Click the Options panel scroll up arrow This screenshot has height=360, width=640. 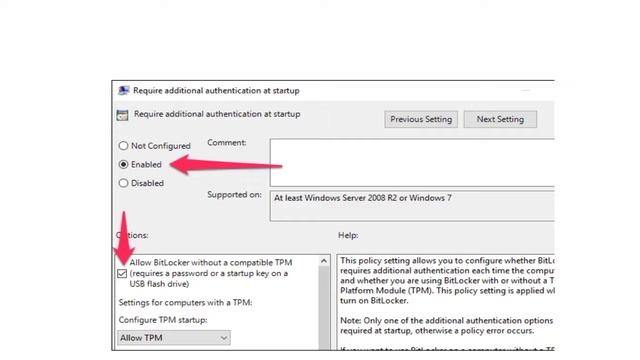pos(324,261)
